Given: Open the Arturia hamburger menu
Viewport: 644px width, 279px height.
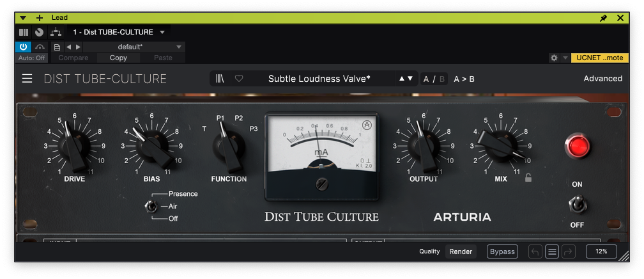Looking at the screenshot, I should (27, 79).
